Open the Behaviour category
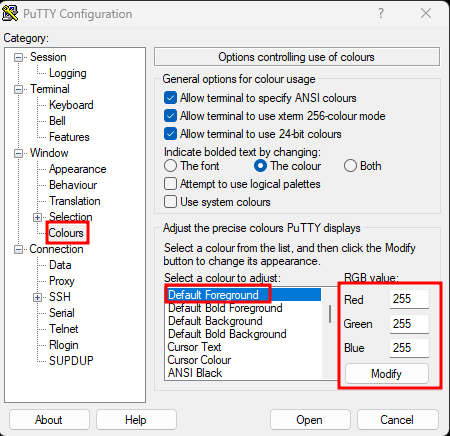The width and height of the screenshot is (450, 436). [x=73, y=185]
